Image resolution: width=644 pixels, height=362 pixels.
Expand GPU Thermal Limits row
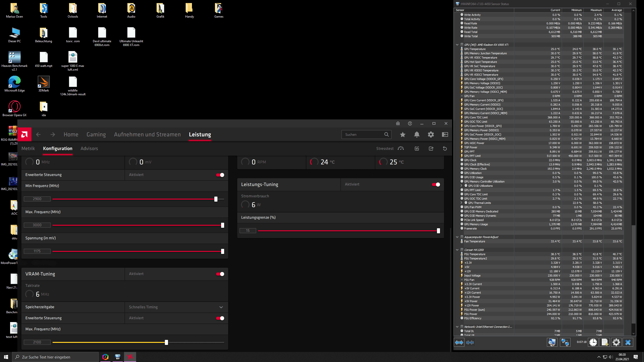[461, 203]
